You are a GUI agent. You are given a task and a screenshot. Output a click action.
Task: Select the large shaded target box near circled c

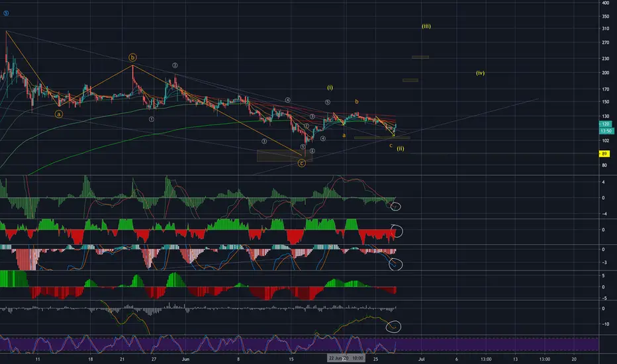285,156
